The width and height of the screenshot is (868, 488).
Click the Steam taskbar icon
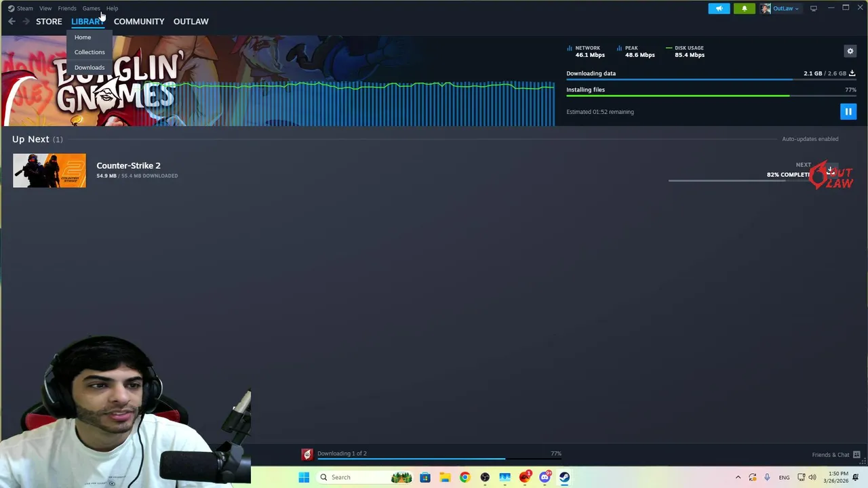(564, 477)
